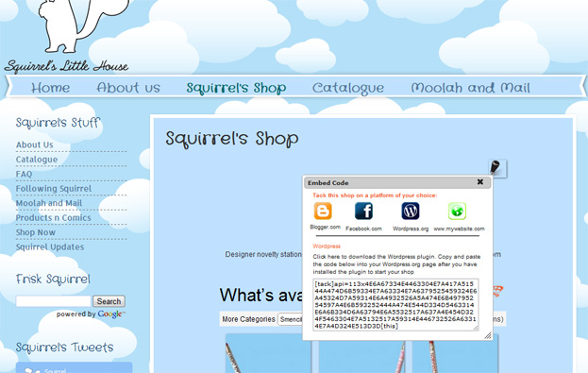Image resolution: width=588 pixels, height=373 pixels.
Task: Pick the www.mywebsite.com globe icon
Action: [457, 211]
